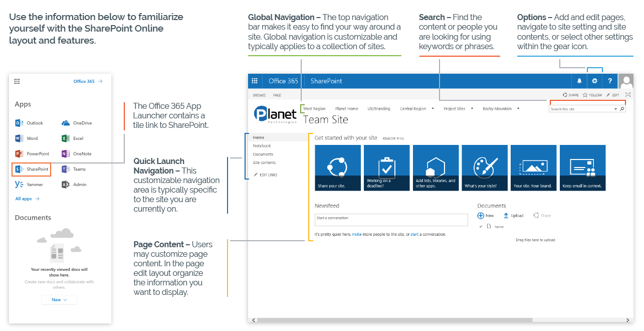Screen dimensions: 644x331
Task: Click the Share button in the ribbon bar
Action: coord(571,95)
